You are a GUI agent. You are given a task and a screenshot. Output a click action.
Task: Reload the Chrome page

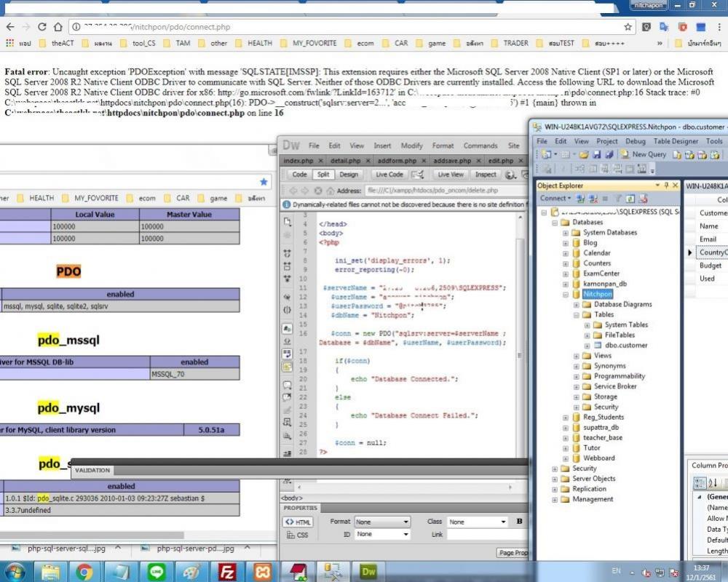pos(42,27)
